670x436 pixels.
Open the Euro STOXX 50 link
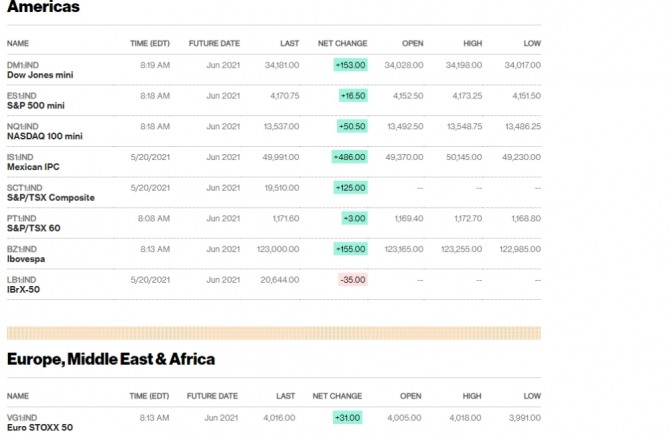click(40, 427)
